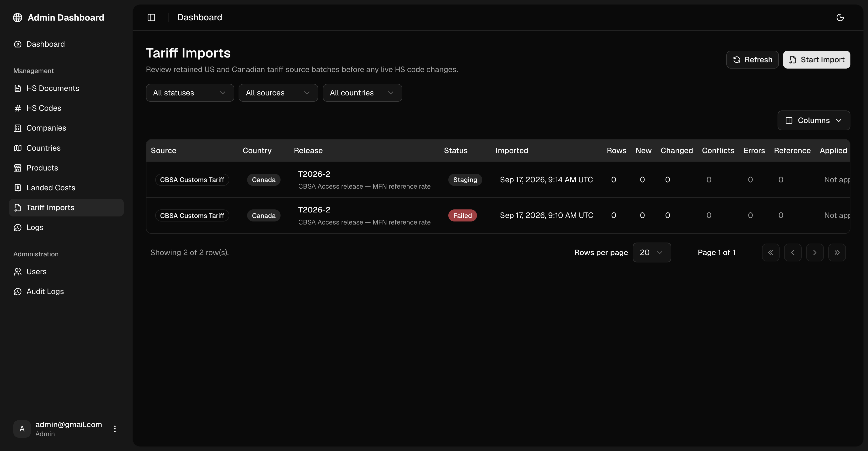
Task: Click the globe logo icon
Action: point(18,18)
